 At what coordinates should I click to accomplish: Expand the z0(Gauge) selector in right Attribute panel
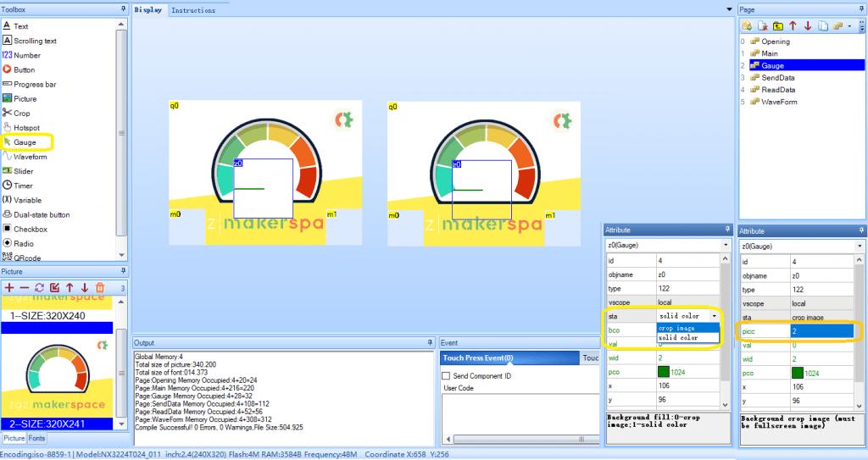coord(860,246)
